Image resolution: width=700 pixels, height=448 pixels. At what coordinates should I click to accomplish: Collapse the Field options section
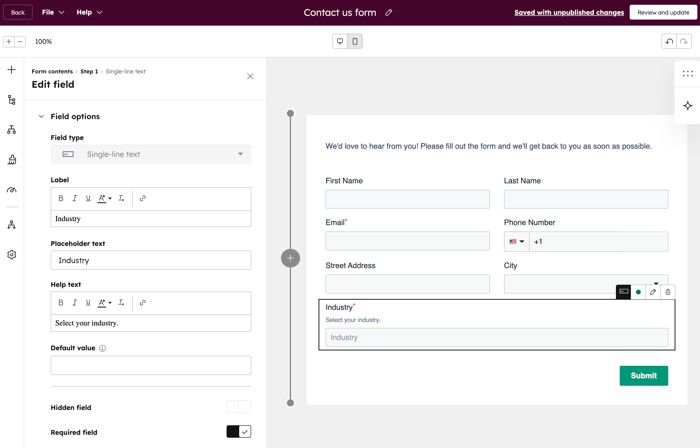[x=42, y=117]
